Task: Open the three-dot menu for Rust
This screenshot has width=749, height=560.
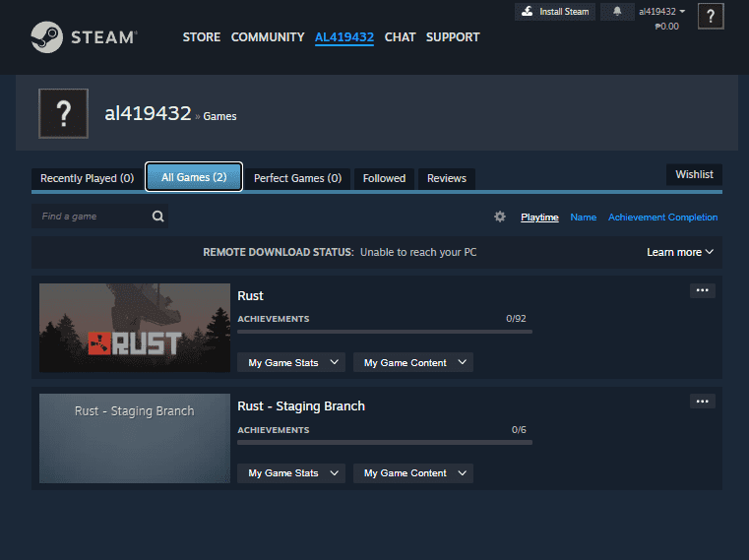Action: [702, 290]
